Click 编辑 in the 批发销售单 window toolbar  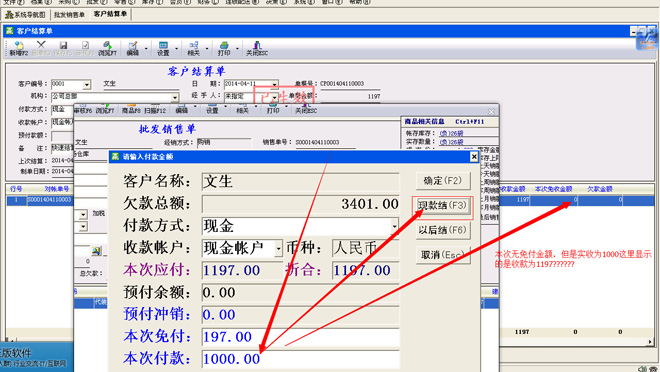[181, 110]
